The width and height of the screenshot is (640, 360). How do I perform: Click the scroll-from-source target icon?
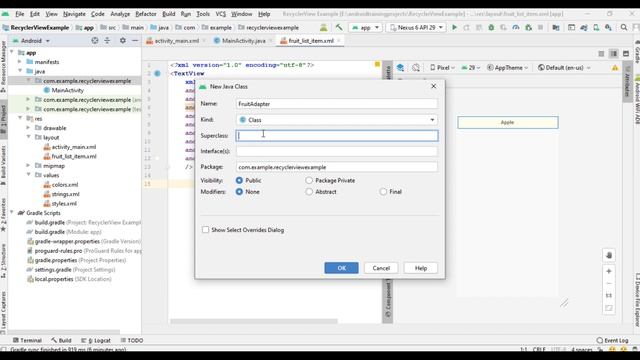pyautogui.click(x=95, y=40)
